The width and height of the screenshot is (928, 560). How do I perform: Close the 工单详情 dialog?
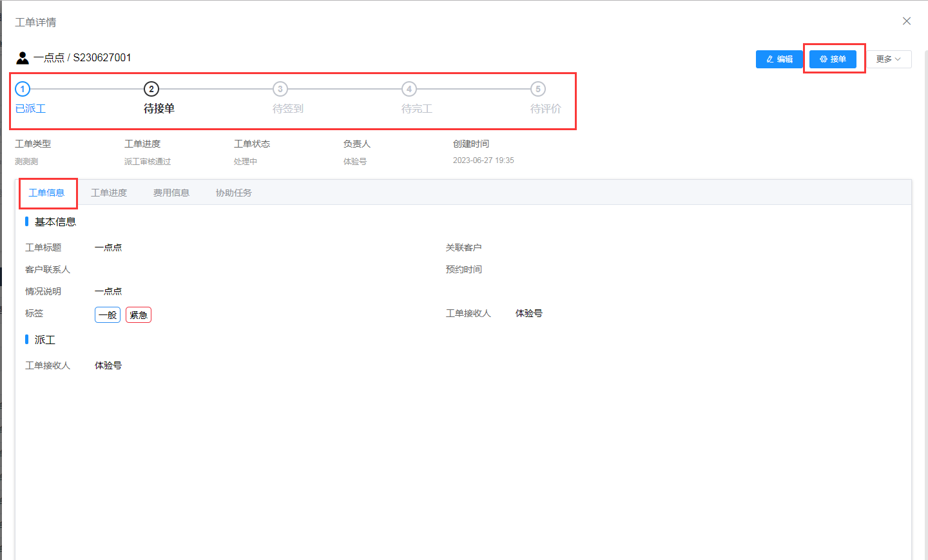click(x=907, y=21)
